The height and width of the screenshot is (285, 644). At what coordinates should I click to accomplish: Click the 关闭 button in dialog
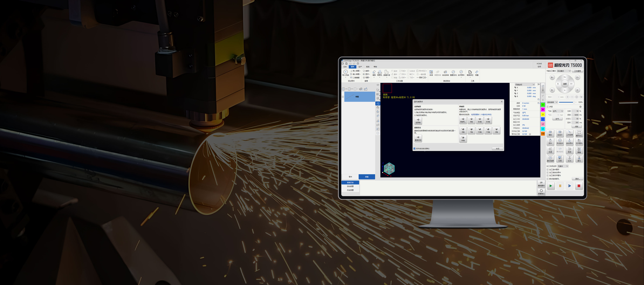[497, 149]
